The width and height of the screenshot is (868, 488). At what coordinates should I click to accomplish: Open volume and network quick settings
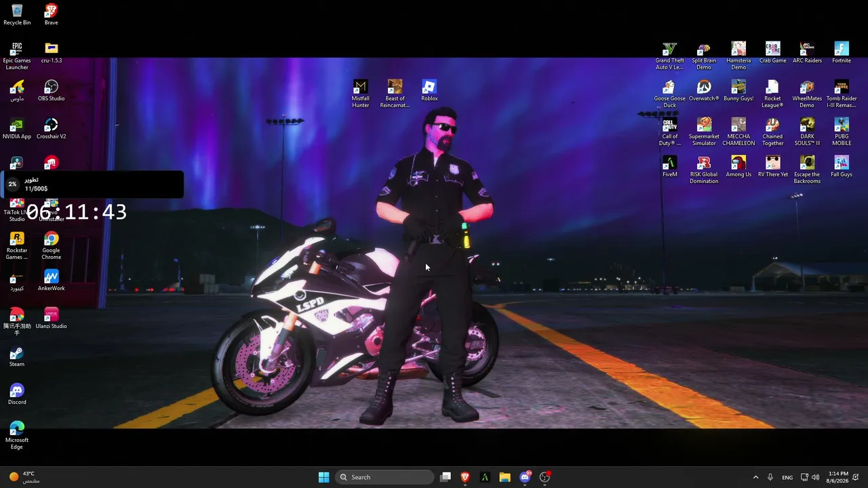coord(810,477)
